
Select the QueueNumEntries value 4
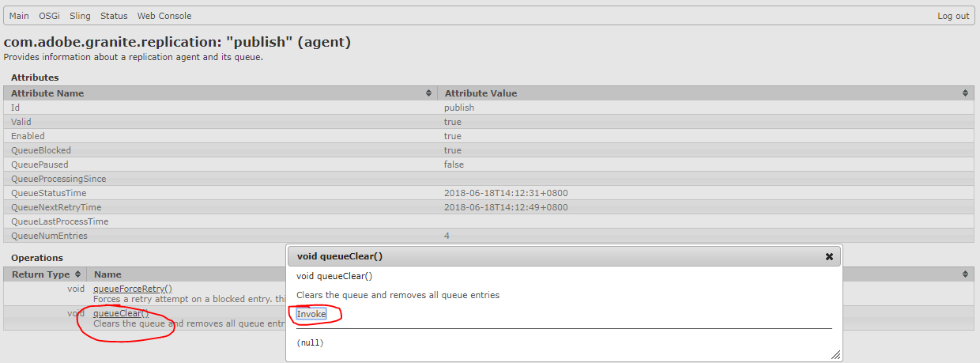pyautogui.click(x=447, y=236)
